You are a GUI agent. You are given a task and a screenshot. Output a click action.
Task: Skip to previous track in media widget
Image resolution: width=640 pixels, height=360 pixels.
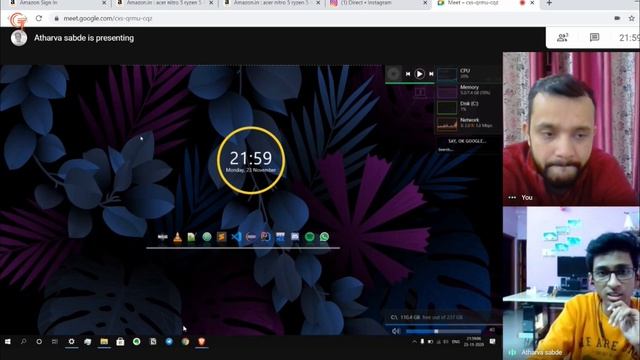pos(408,74)
